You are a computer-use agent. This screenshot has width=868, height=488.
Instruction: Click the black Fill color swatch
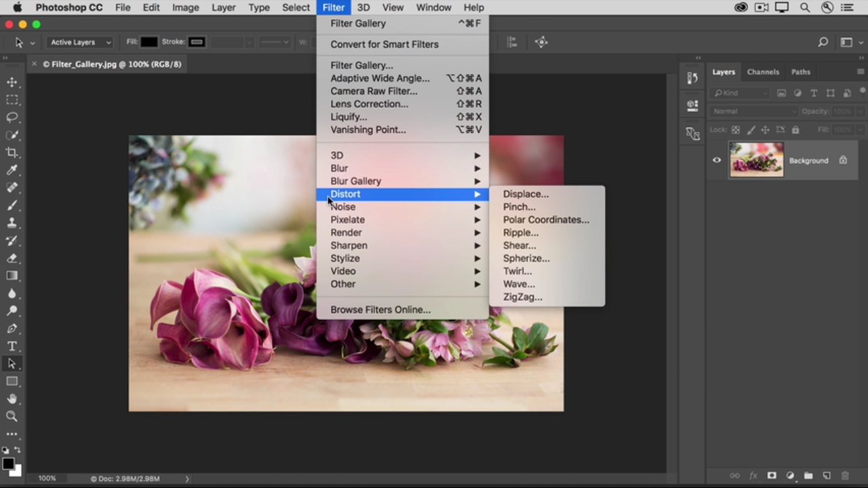(149, 42)
